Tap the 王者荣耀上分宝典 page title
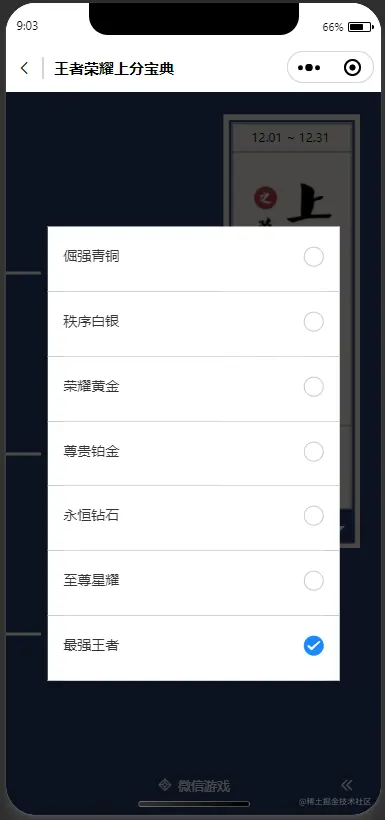Viewport: 385px width, 820px height. click(x=114, y=69)
